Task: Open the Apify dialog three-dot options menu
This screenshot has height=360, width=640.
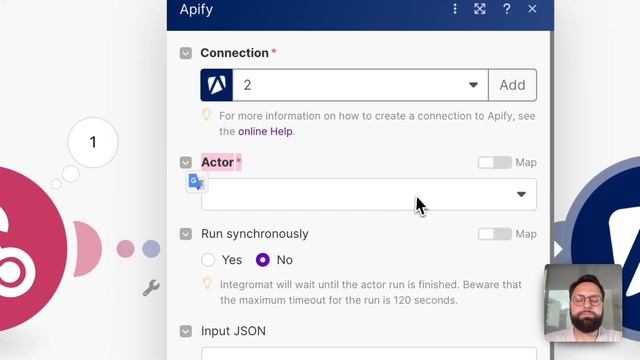Action: tap(455, 9)
